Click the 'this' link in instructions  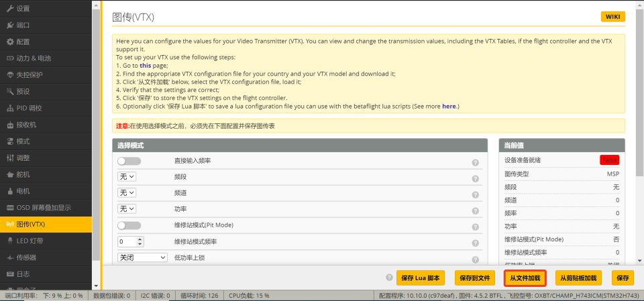[146, 66]
